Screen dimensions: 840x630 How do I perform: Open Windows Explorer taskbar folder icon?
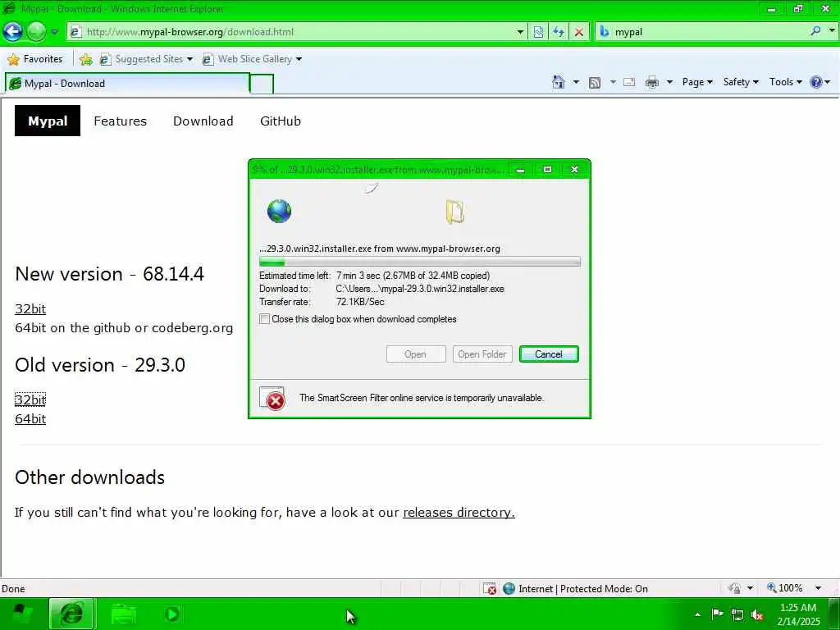pyautogui.click(x=123, y=614)
